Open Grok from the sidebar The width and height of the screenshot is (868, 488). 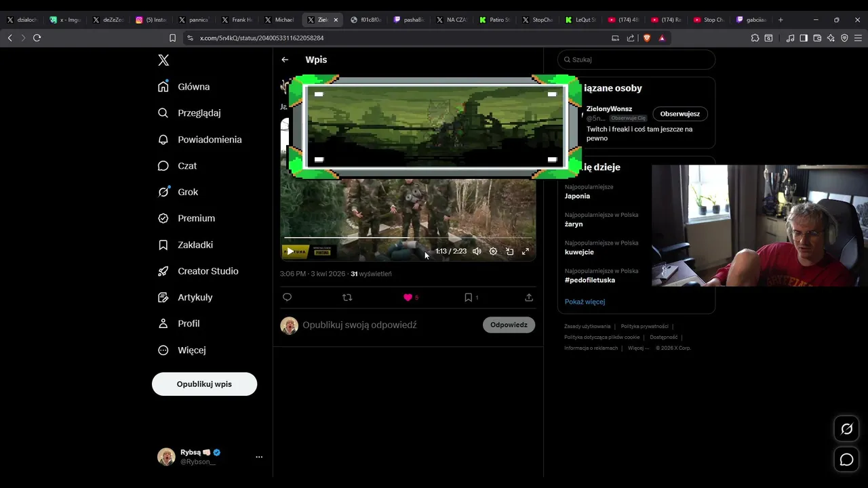pyautogui.click(x=178, y=192)
